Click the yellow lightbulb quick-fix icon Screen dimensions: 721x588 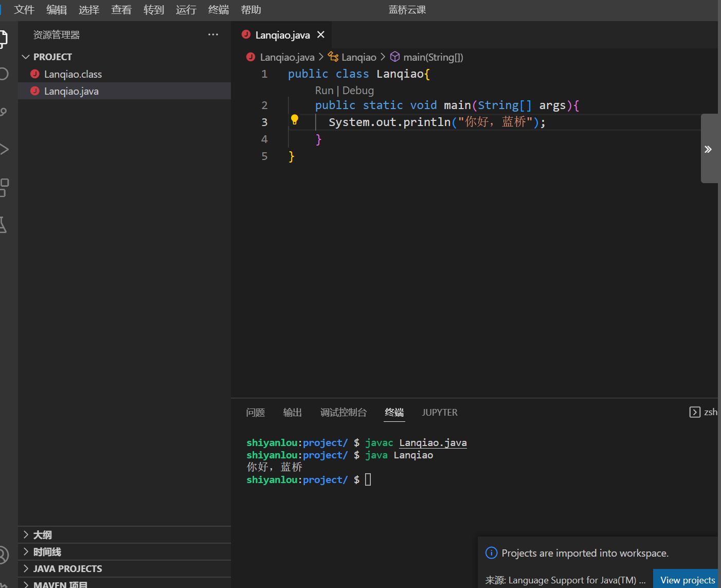295,120
